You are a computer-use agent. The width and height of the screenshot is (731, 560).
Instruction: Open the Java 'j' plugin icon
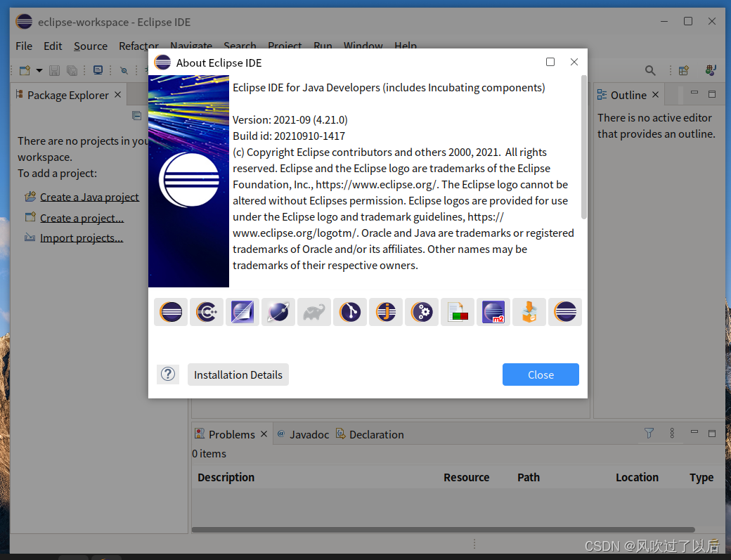(x=386, y=312)
